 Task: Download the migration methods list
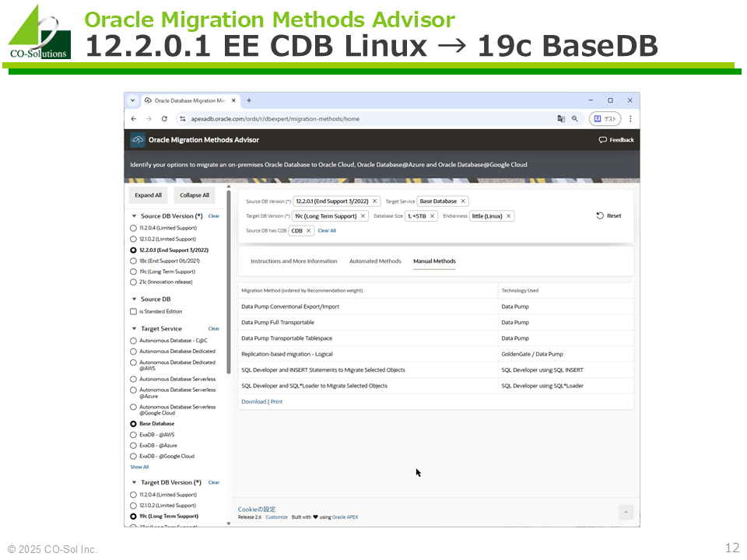pyautogui.click(x=254, y=402)
